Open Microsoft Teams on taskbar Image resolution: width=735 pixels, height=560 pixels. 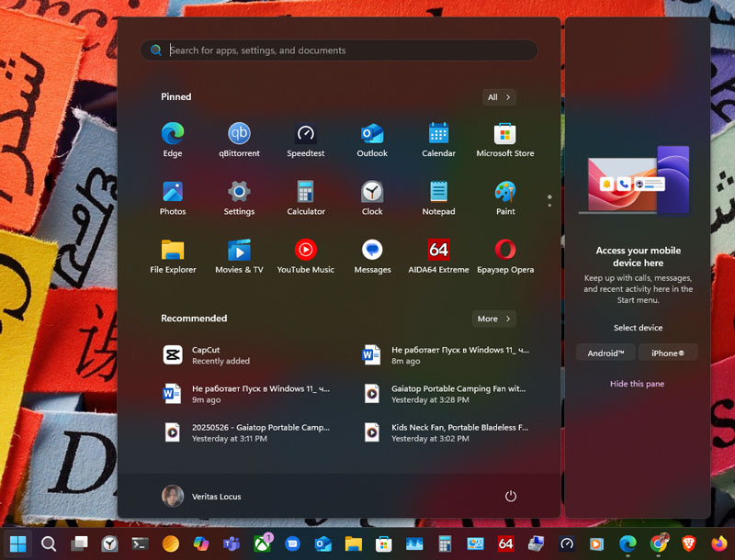click(232, 544)
